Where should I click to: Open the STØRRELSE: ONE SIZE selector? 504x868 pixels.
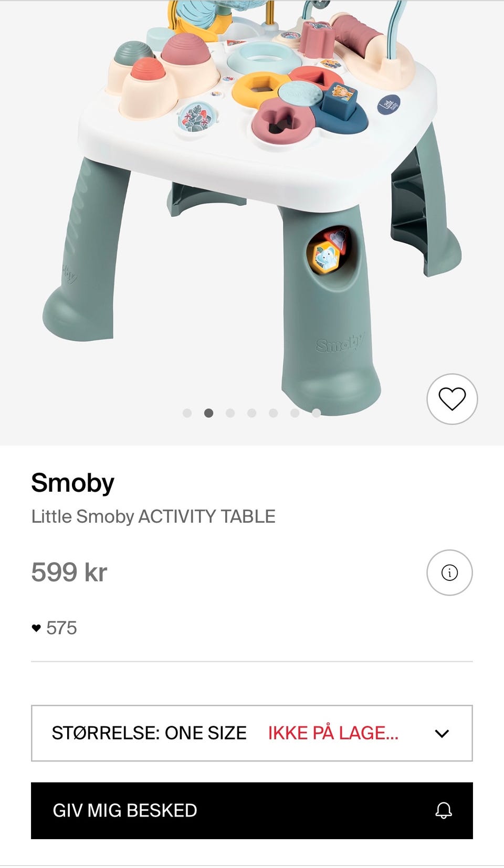click(252, 733)
